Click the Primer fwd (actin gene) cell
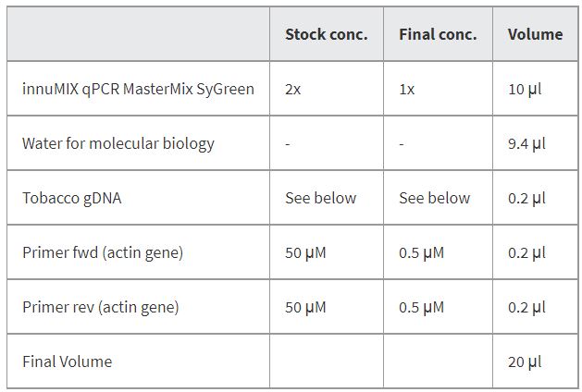The width and height of the screenshot is (582, 392). coord(103,252)
